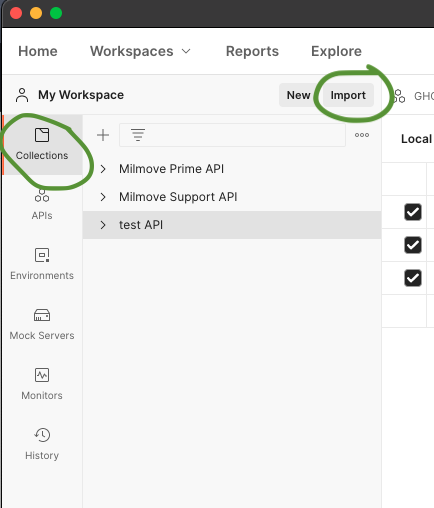Open the Monitors sidebar section
Viewport: 434px width, 508px height.
tap(42, 384)
